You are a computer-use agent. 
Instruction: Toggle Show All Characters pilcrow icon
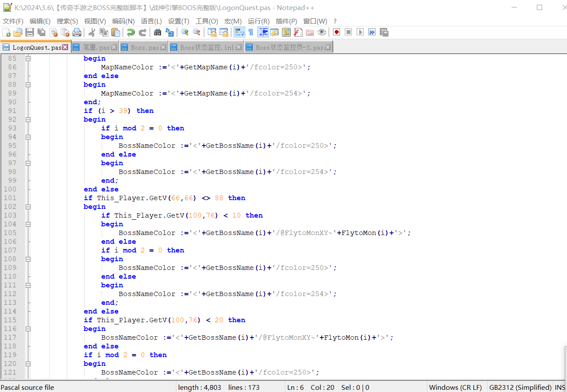tap(251, 32)
